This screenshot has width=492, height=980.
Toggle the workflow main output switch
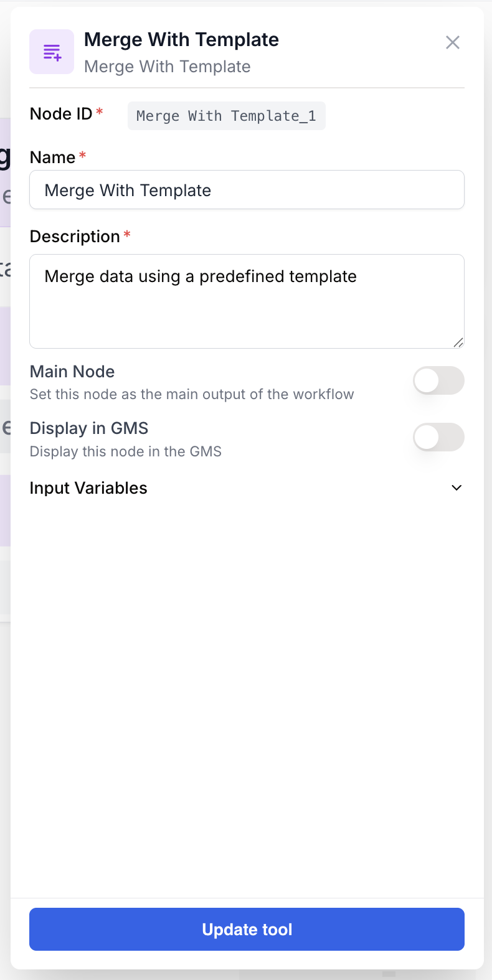pyautogui.click(x=438, y=380)
